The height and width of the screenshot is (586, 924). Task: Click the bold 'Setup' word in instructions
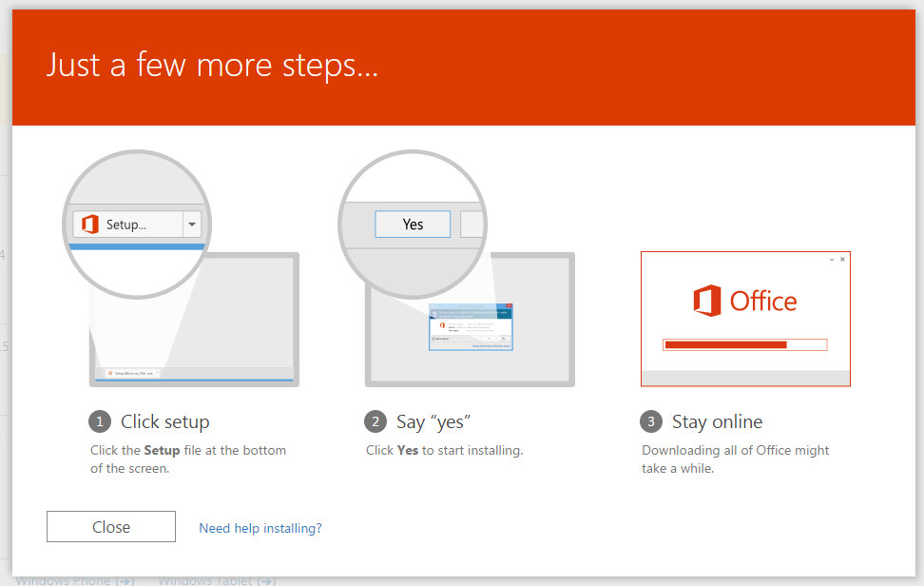[162, 450]
